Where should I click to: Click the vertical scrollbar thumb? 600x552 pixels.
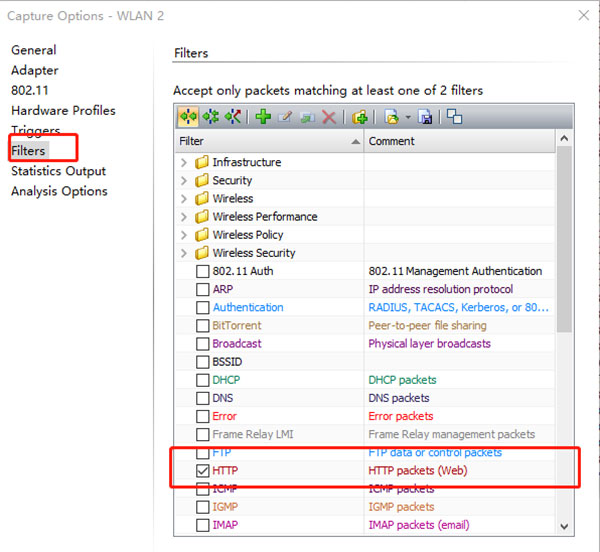[564, 239]
